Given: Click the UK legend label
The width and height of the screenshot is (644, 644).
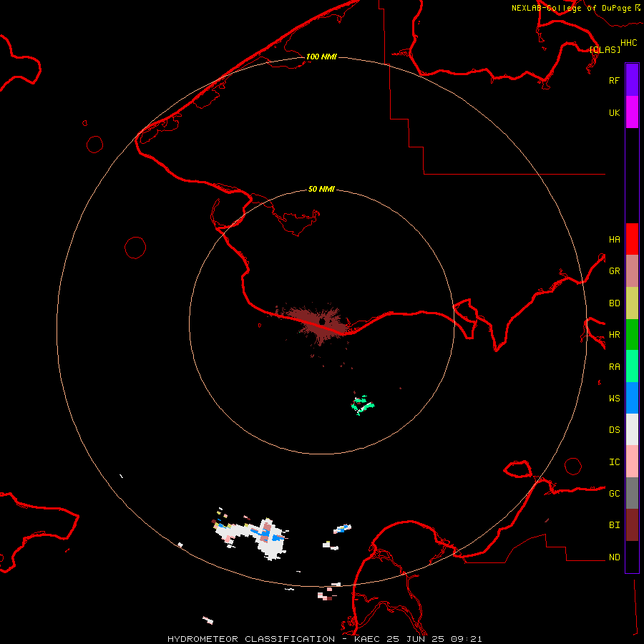Looking at the screenshot, I should coord(614,112).
